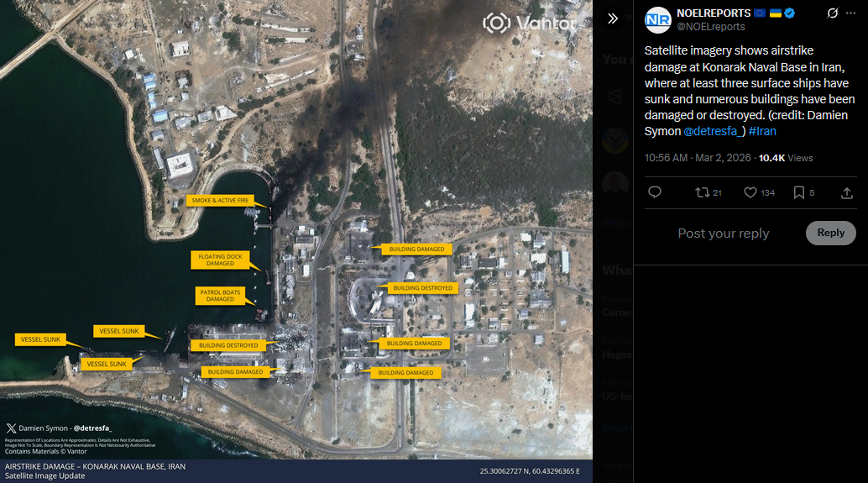Open the NOELREPORTS profile avatar
Screen dimensions: 868x483
pyautogui.click(x=657, y=20)
